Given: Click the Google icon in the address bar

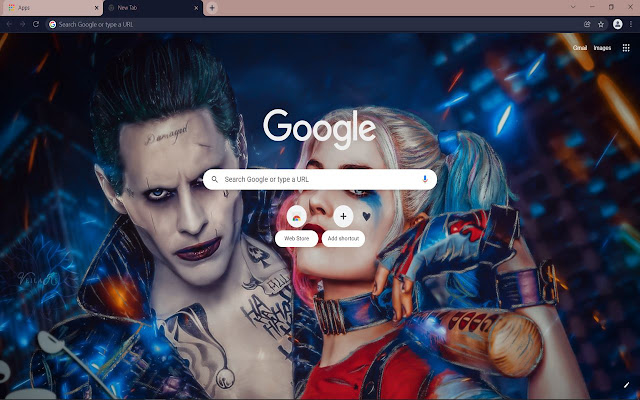Looking at the screenshot, I should pos(53,24).
